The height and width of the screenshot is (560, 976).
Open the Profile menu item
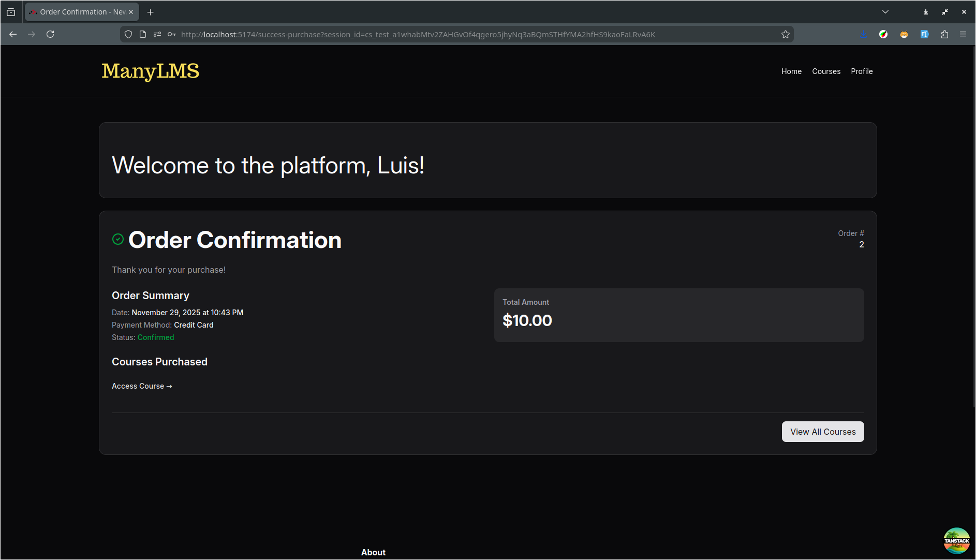tap(862, 71)
